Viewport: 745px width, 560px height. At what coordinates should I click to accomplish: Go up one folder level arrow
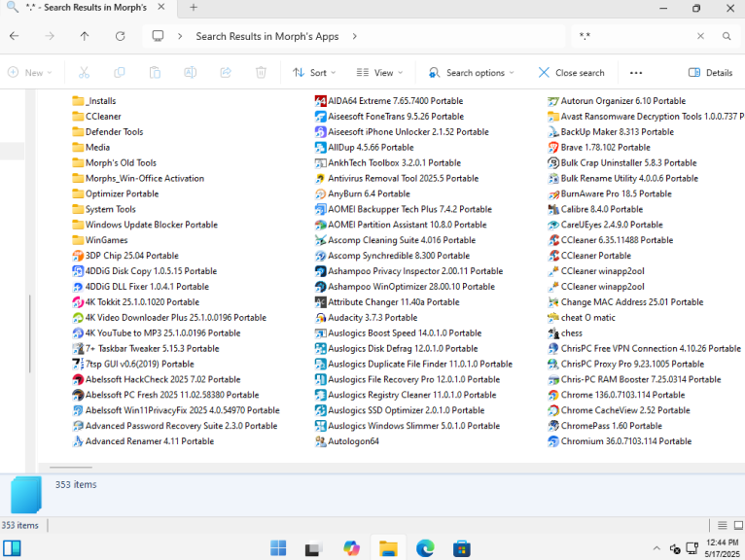click(85, 36)
